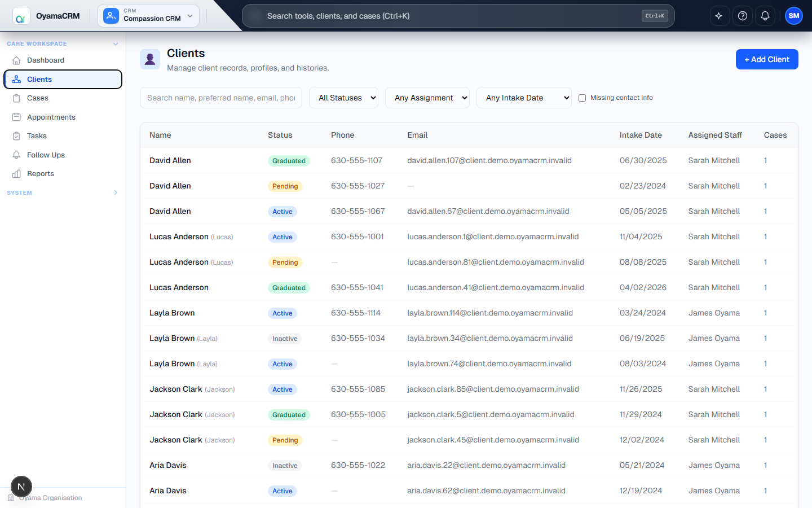Image resolution: width=812 pixels, height=508 pixels.
Task: Open cases count for row dated 03/24/2024
Action: click(x=765, y=313)
